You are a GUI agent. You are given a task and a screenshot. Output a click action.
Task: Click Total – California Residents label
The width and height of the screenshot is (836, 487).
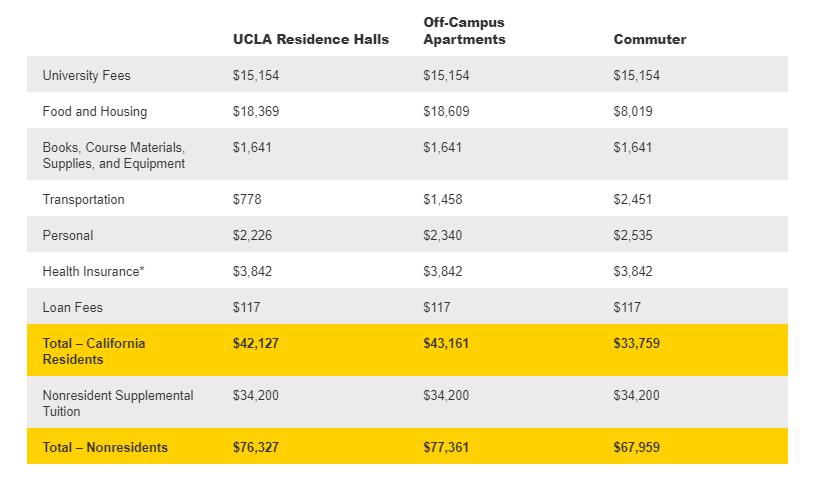(93, 351)
